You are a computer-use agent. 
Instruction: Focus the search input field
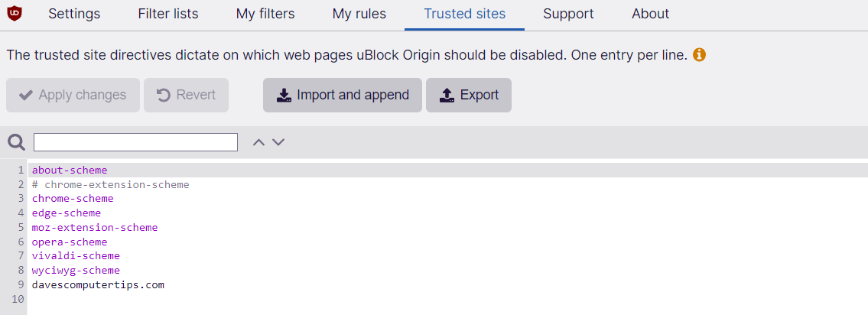[135, 142]
